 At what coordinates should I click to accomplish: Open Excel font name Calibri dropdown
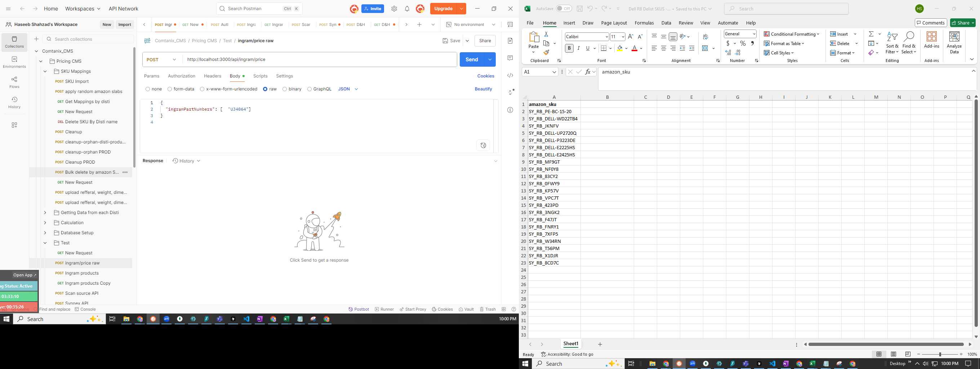tap(607, 37)
